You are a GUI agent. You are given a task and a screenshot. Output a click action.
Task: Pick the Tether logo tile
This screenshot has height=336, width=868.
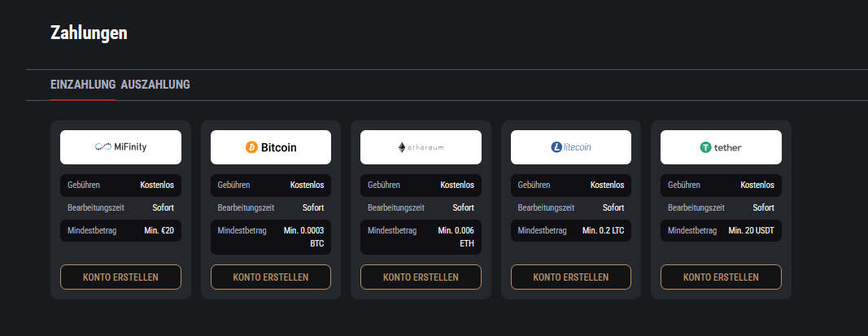[x=721, y=147]
